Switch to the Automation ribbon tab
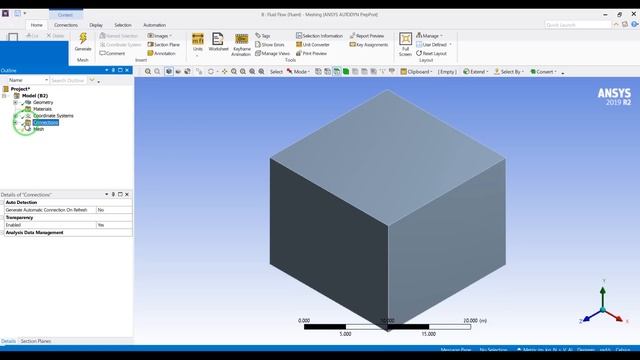This screenshot has height=360, width=640. pos(154,25)
